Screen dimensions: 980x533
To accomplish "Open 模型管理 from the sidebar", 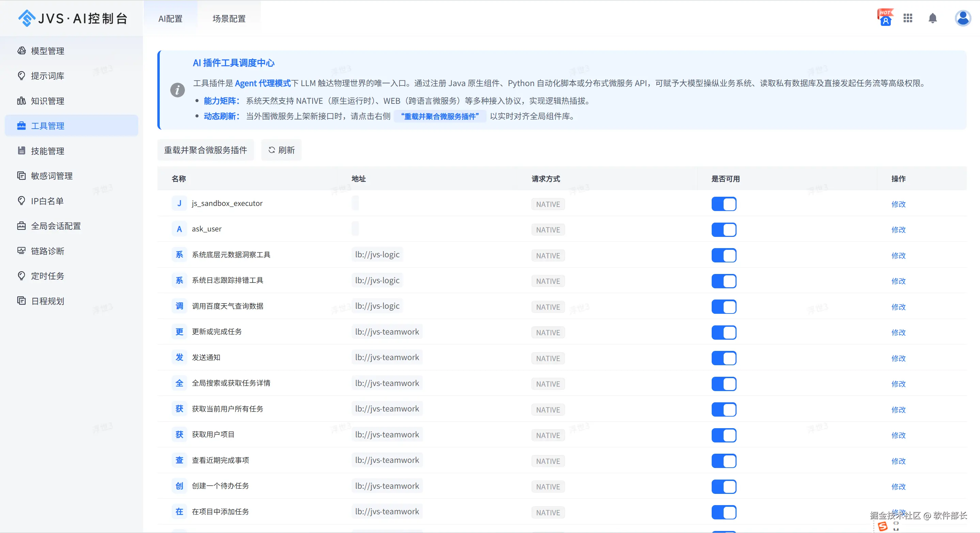I will 48,51.
